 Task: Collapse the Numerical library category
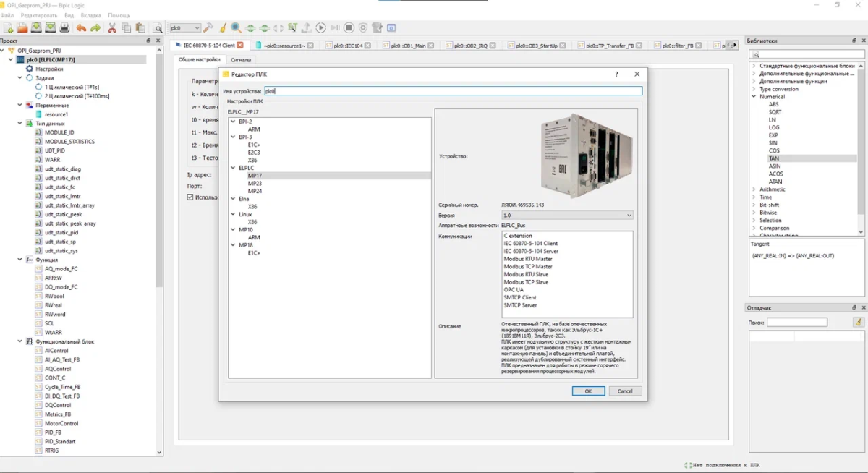point(754,96)
